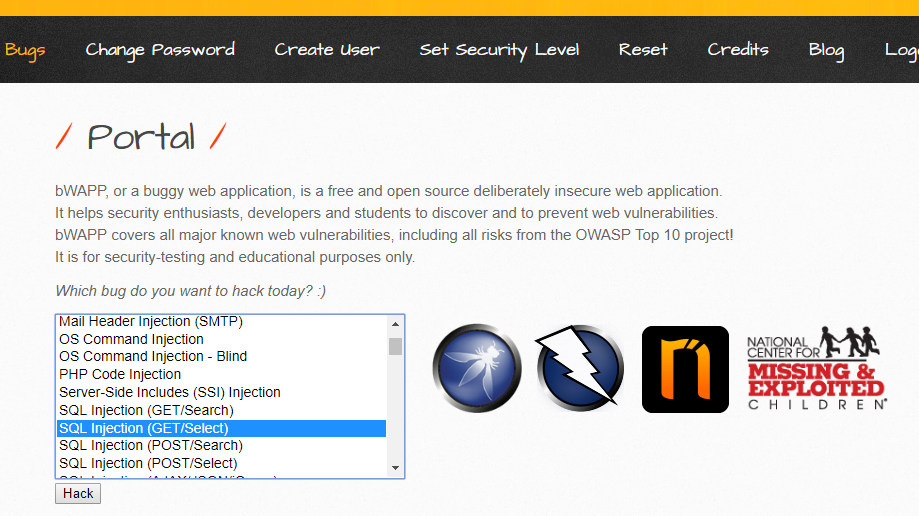This screenshot has height=516, width=919.
Task: Click the ZAP lightning bolt logo
Action: [580, 366]
